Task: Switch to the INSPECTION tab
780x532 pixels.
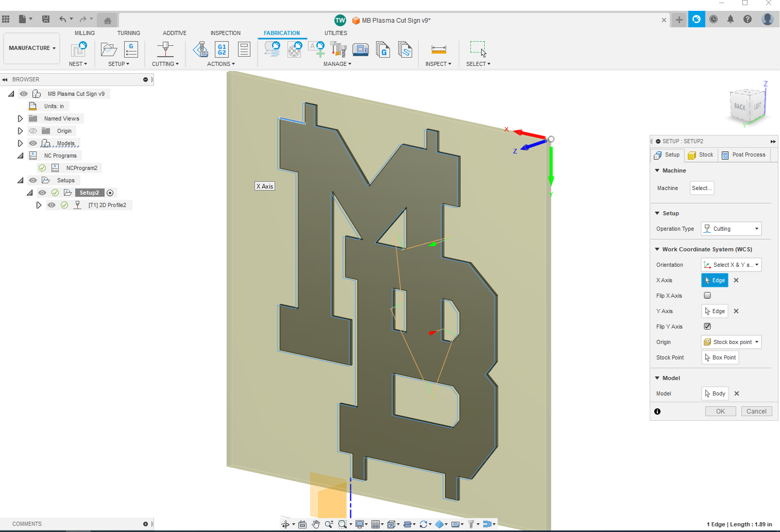Action: tap(226, 33)
